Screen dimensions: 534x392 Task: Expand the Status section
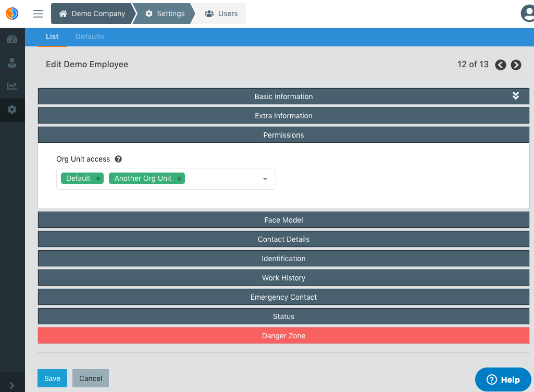click(x=283, y=316)
